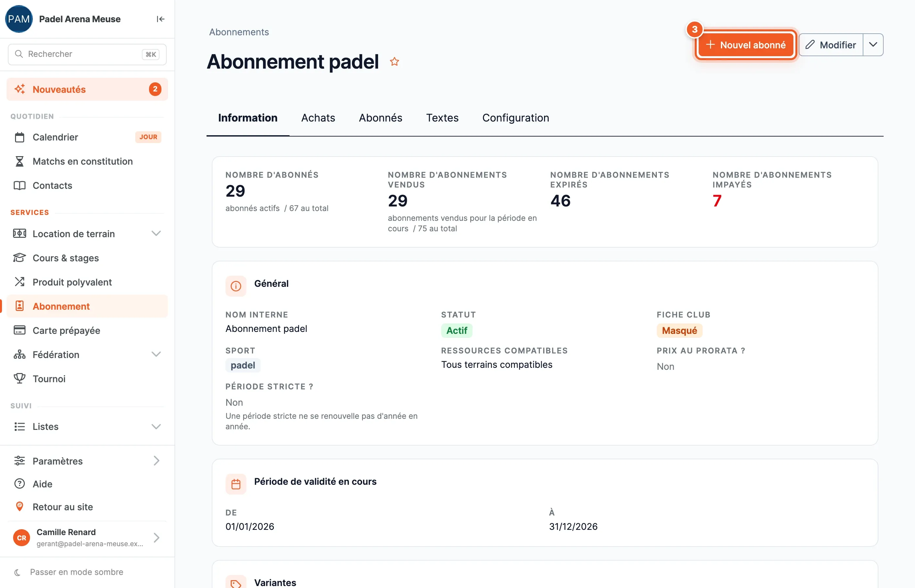Image resolution: width=915 pixels, height=588 pixels.
Task: Click the PAM club logo avatar
Action: click(19, 19)
